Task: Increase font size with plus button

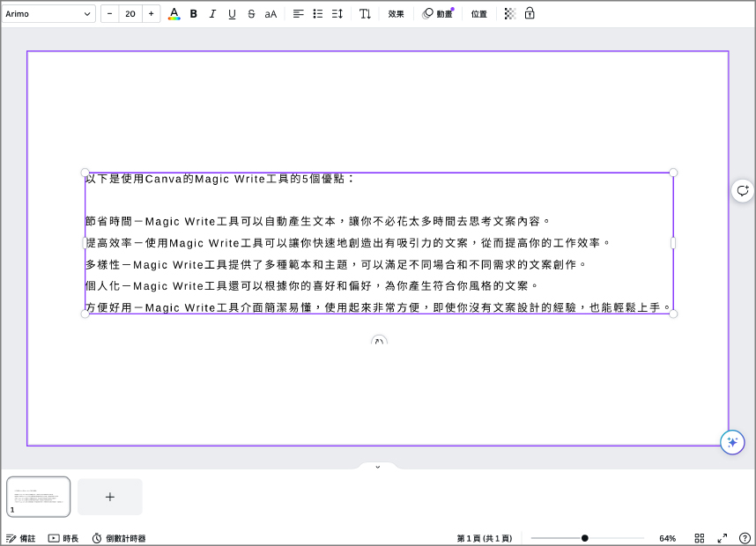Action: point(151,14)
